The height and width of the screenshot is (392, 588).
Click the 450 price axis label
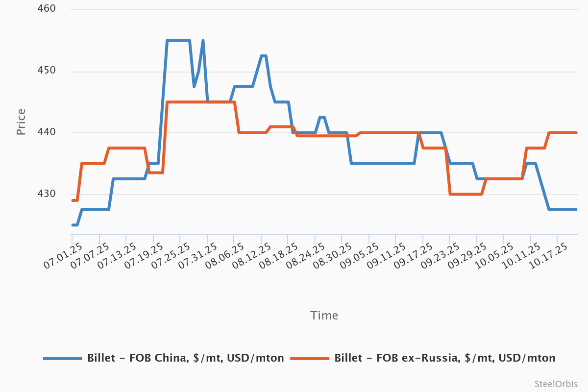coord(47,71)
